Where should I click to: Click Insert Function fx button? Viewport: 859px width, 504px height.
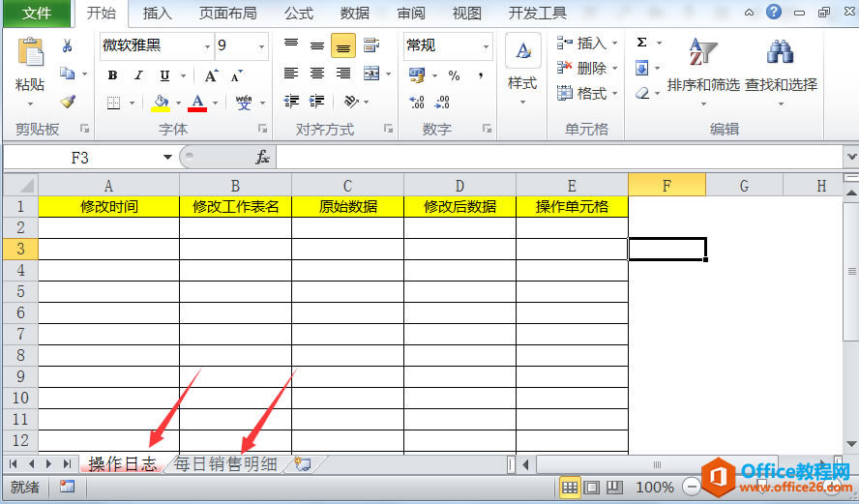coord(262,158)
